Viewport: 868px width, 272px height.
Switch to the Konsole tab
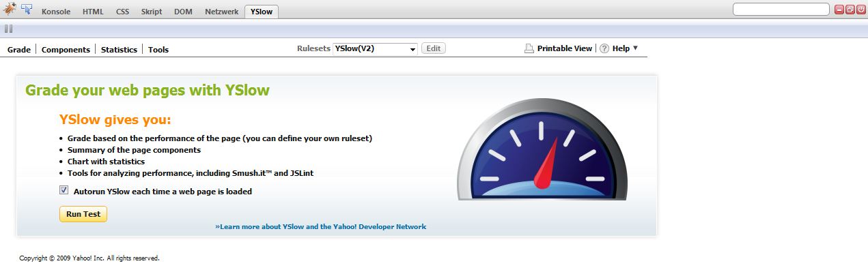tap(56, 12)
